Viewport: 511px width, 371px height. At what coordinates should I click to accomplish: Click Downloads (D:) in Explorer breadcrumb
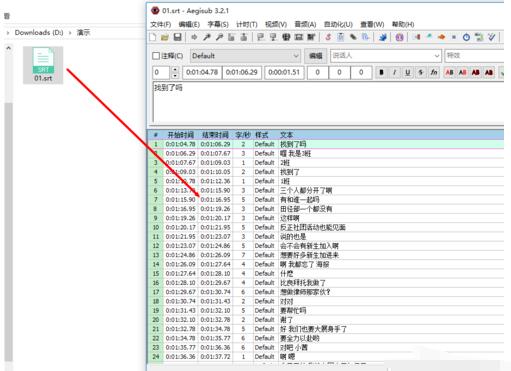tap(39, 33)
